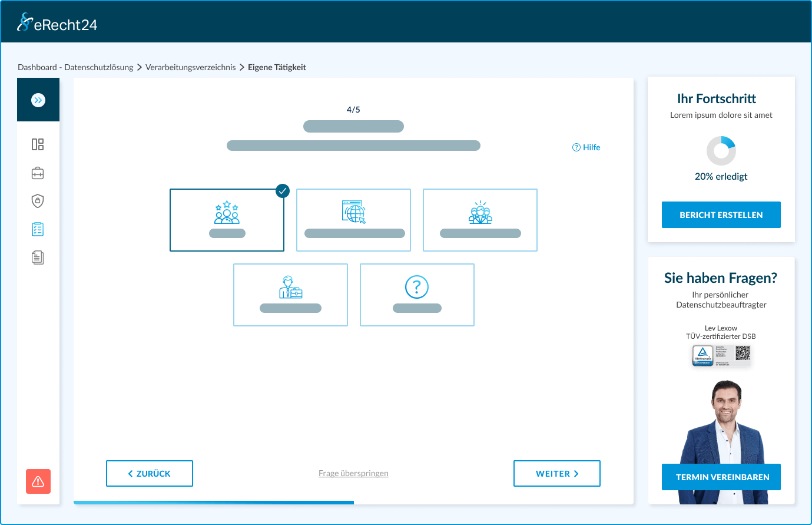Viewport: 812px width, 525px height.
Task: Open the dashboard layout sidebar icon
Action: click(x=38, y=144)
